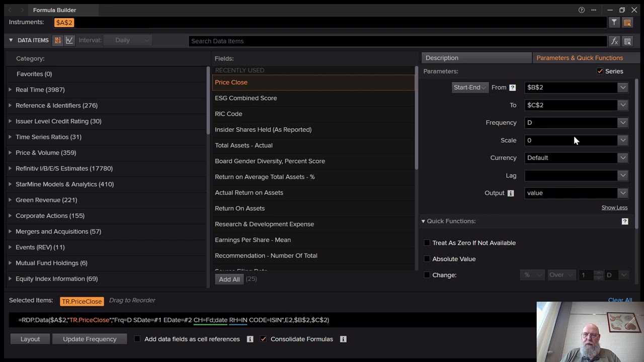Select the Favorites category
644x362 pixels.
(34, 74)
